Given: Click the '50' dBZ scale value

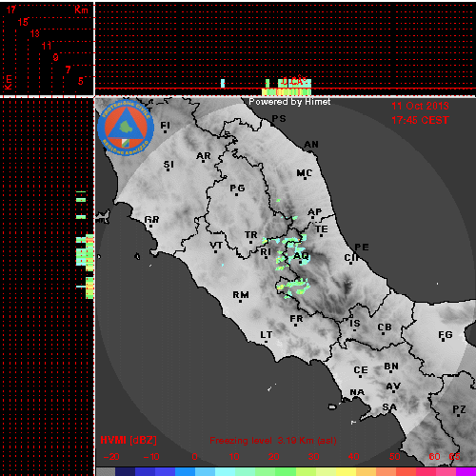Looking at the screenshot, I should coord(394,457).
